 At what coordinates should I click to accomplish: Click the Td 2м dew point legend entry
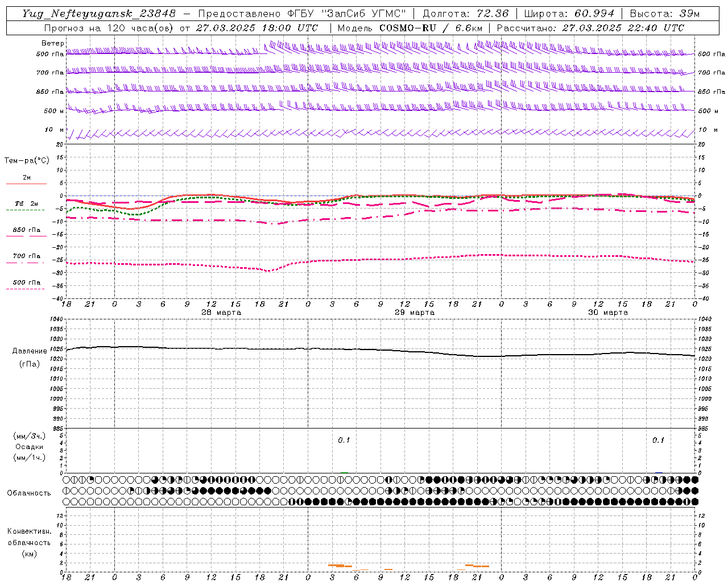pyautogui.click(x=27, y=203)
